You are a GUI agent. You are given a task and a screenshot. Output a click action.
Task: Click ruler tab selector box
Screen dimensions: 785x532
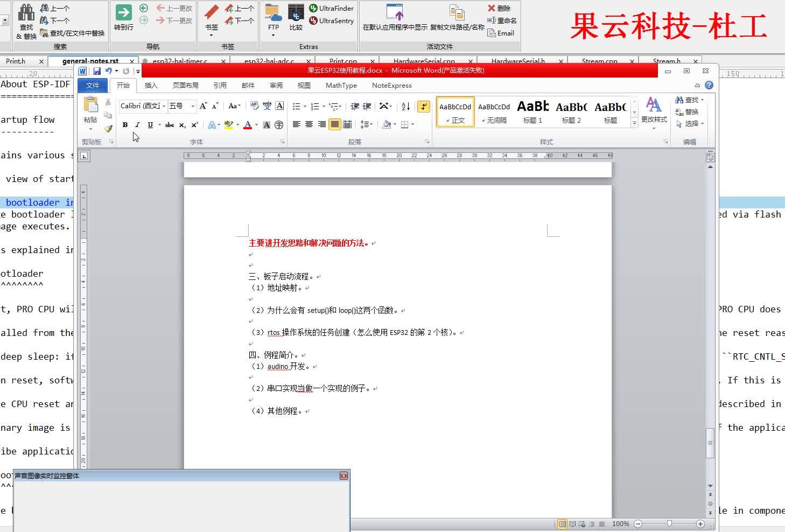coord(85,156)
